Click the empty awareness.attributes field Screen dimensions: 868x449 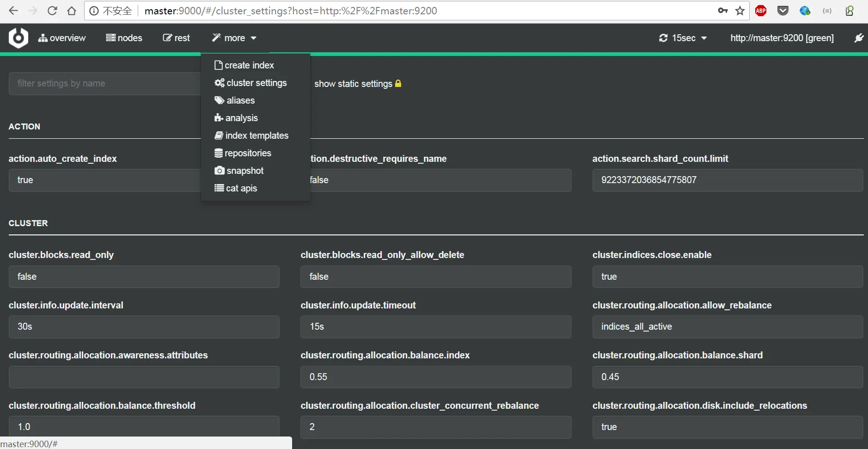tap(144, 377)
